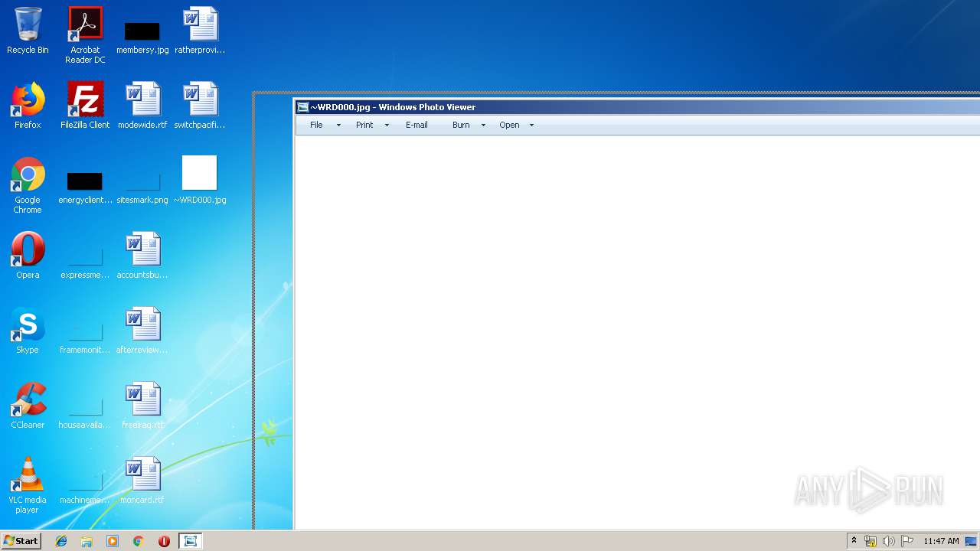Show hidden system tray icons

[854, 541]
